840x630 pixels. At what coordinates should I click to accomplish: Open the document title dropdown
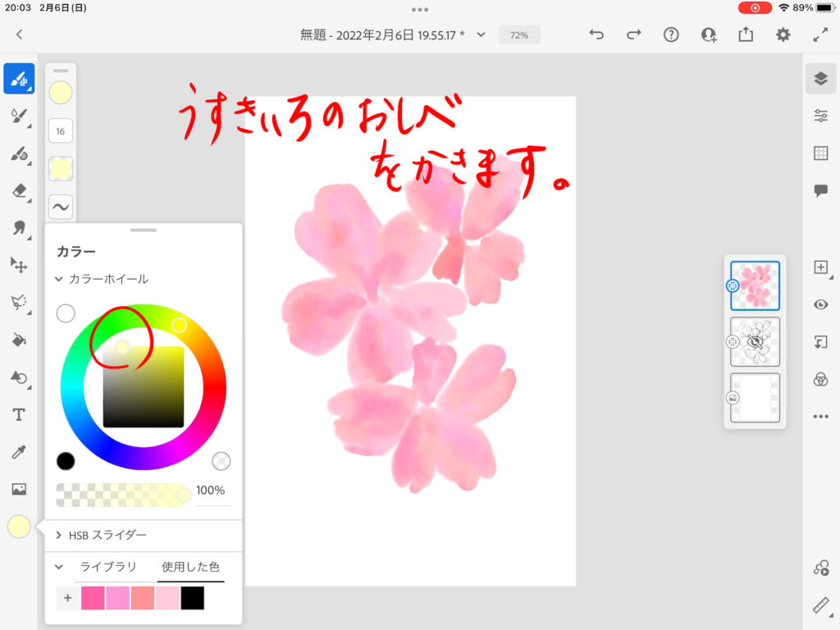[482, 34]
